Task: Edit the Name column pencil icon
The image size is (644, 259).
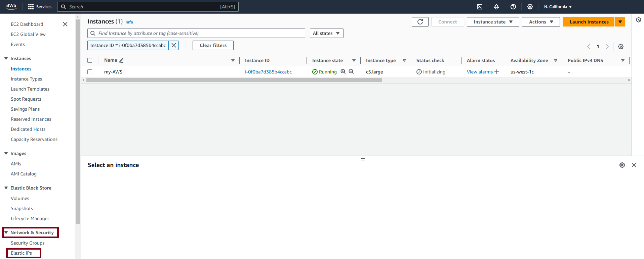Action: 121,60
